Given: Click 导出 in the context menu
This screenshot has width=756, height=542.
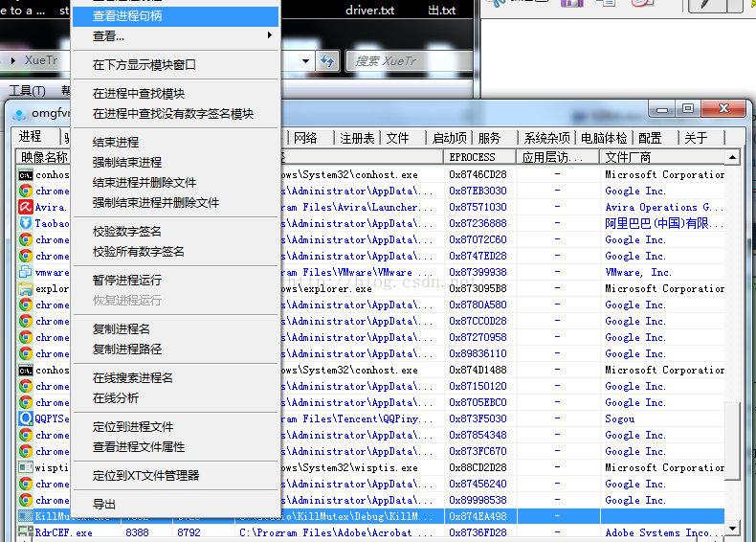Looking at the screenshot, I should point(175,505).
